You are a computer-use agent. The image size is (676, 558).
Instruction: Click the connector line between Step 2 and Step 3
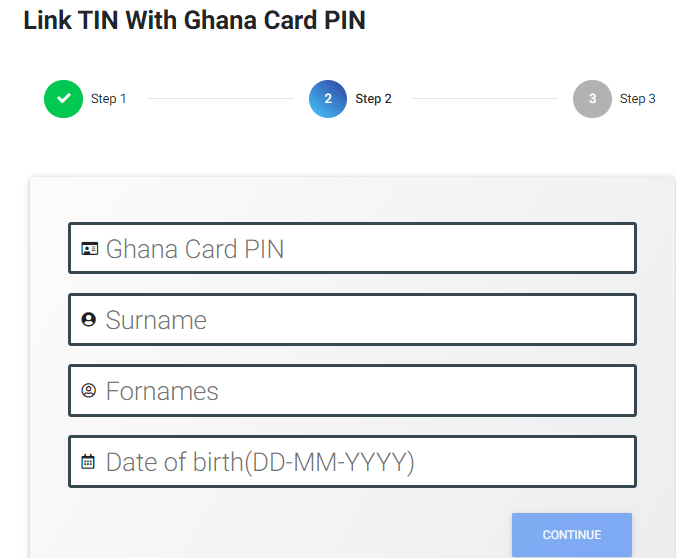(485, 98)
